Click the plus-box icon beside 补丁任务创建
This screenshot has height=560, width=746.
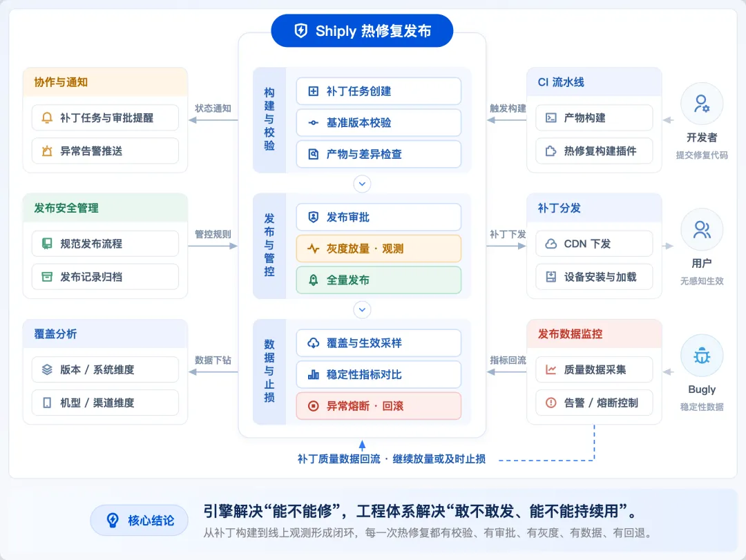pyautogui.click(x=313, y=91)
